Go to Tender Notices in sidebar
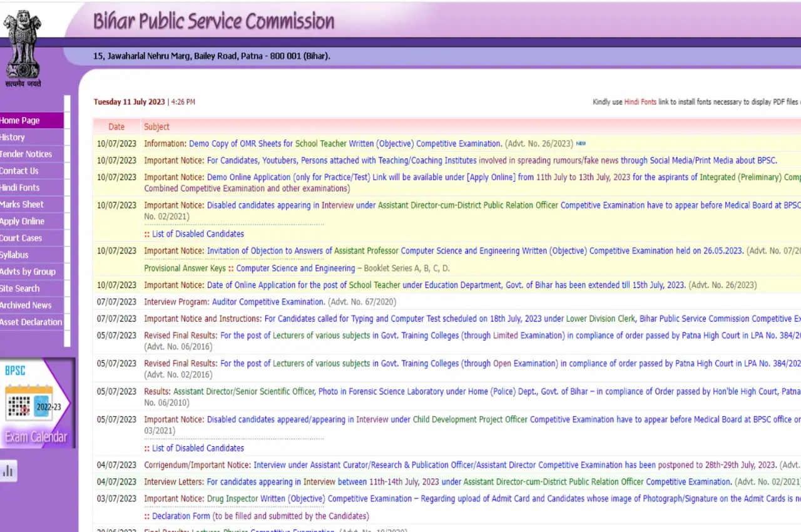 [x=31, y=154]
